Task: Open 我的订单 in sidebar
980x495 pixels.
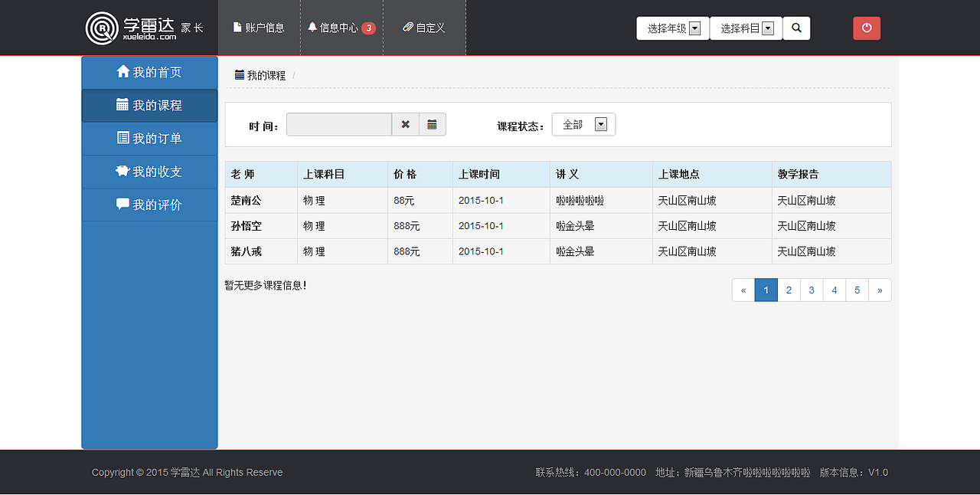Action: pos(149,139)
